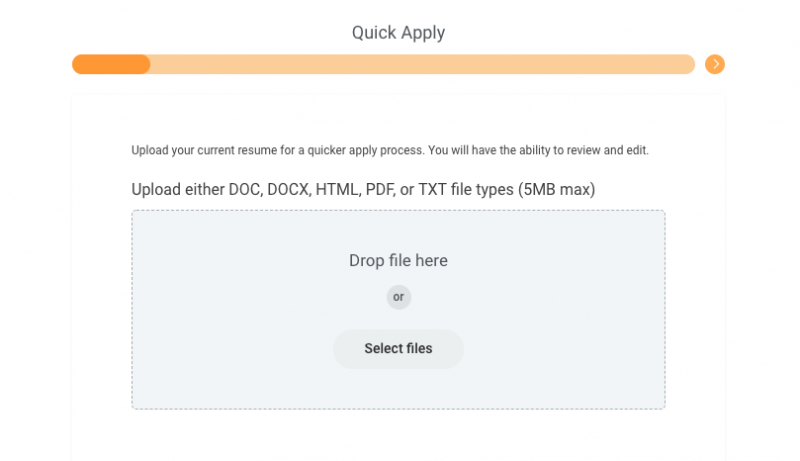Click the filled orange progress bar segment
Screen dimensions: 800x461
pos(111,64)
